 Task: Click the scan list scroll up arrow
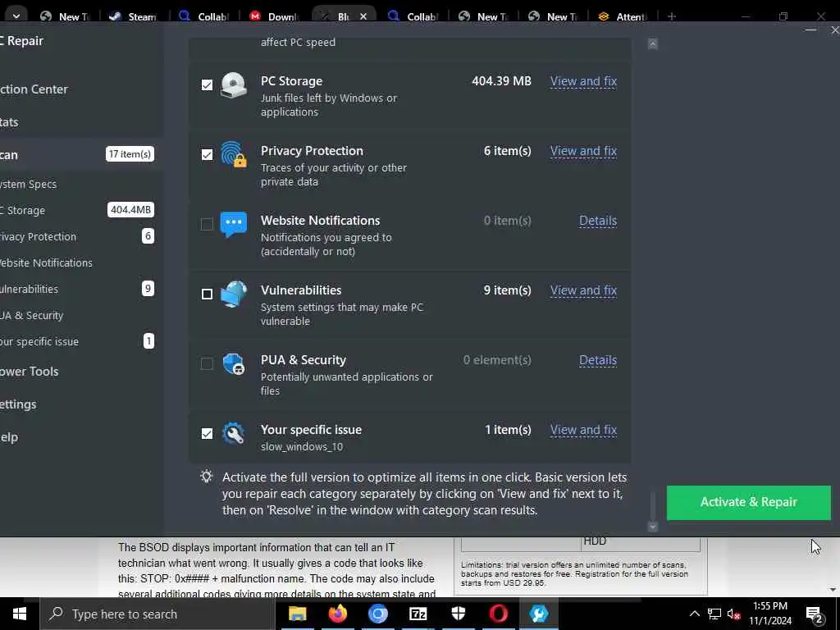pyautogui.click(x=652, y=44)
